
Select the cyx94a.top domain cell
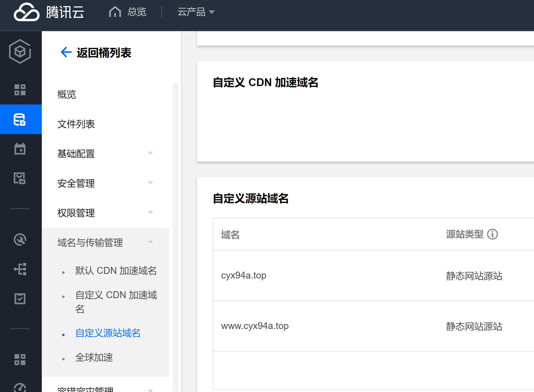coord(244,276)
